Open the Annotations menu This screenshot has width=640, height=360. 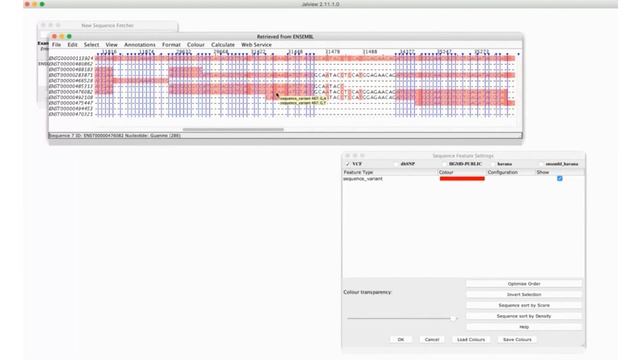(x=140, y=44)
